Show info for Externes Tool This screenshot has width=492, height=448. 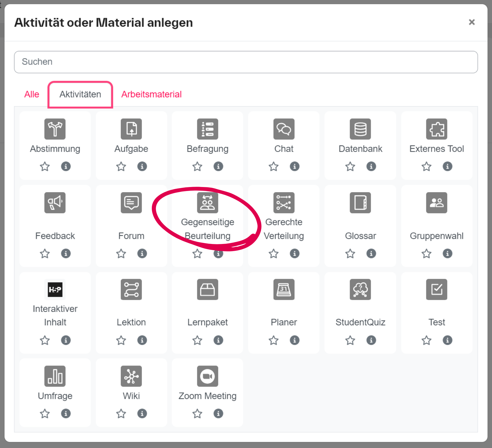[447, 166]
